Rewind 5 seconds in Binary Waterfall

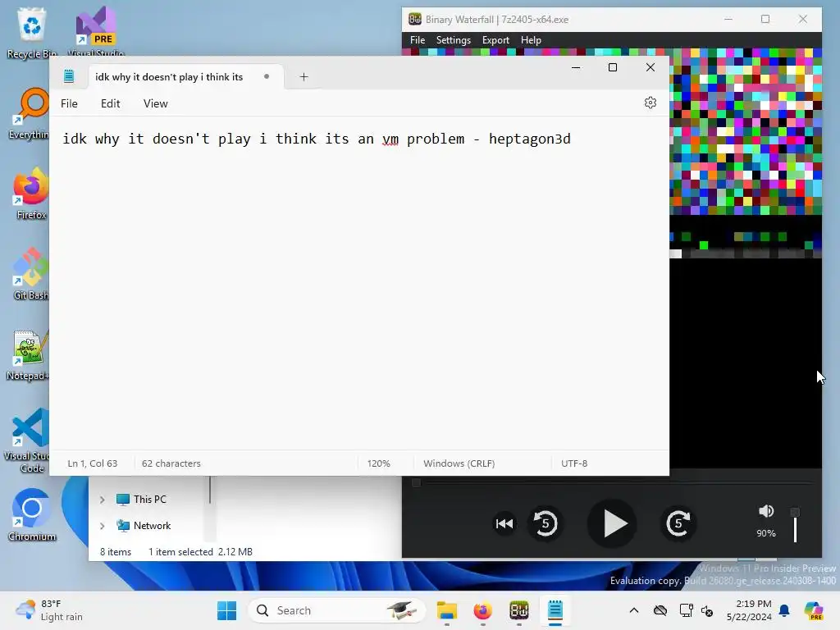coord(546,523)
